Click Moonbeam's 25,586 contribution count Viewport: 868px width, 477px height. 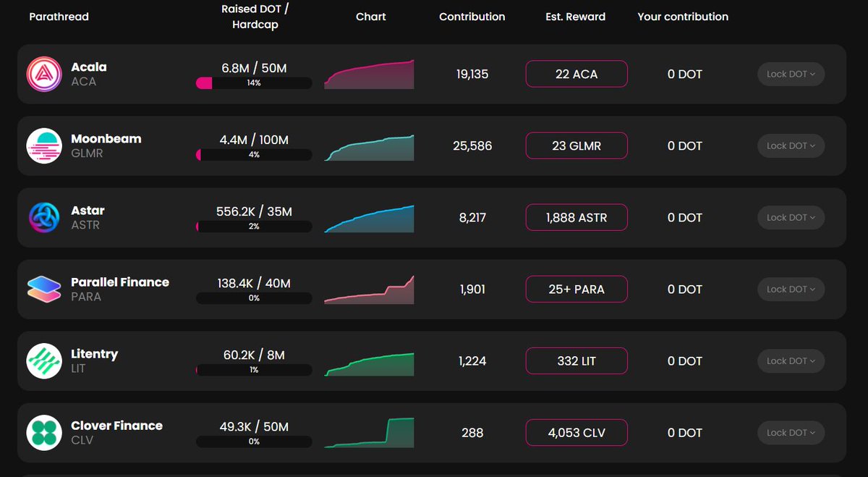(472, 145)
